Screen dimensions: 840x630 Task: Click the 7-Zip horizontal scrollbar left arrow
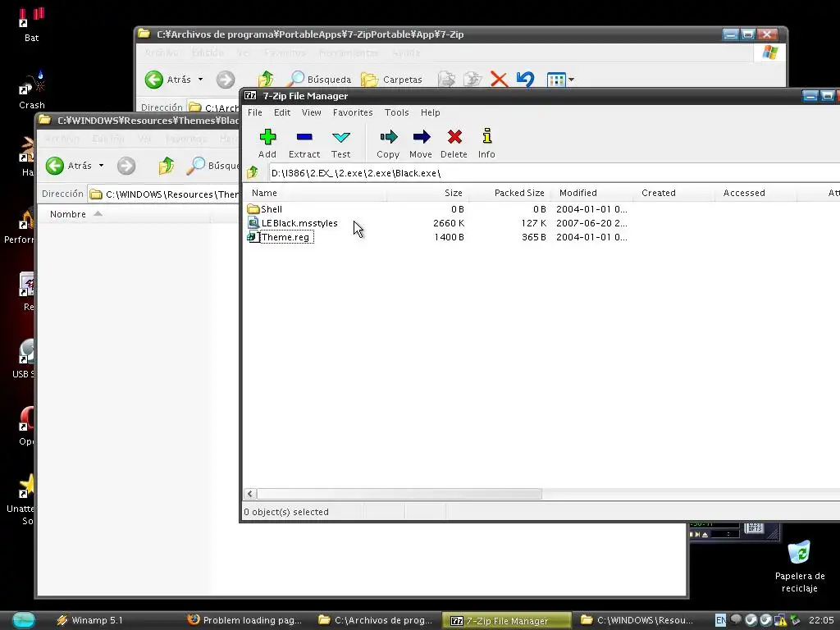pos(250,494)
